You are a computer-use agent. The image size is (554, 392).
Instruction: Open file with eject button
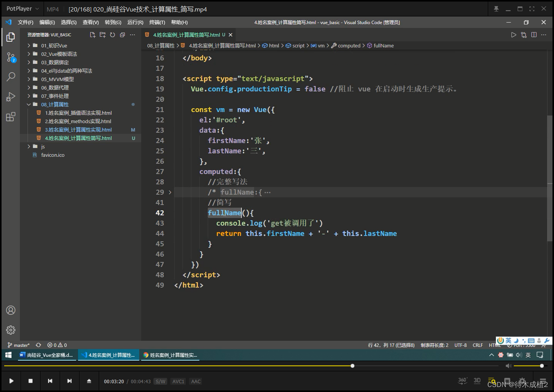point(89,381)
